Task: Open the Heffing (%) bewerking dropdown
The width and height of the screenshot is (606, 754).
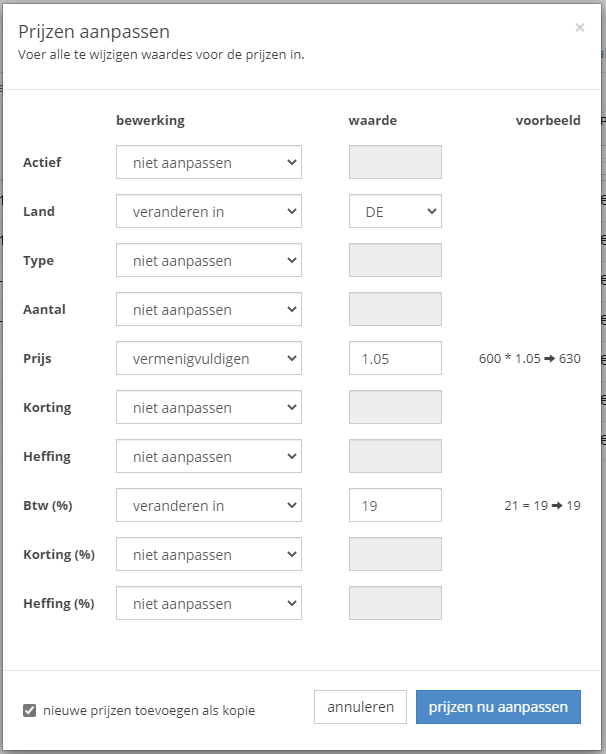Action: tap(209, 603)
